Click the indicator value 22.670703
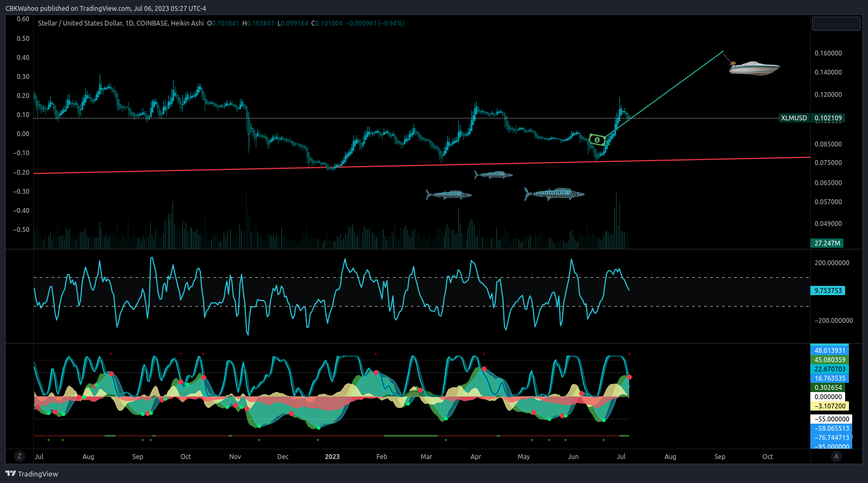 (x=830, y=369)
